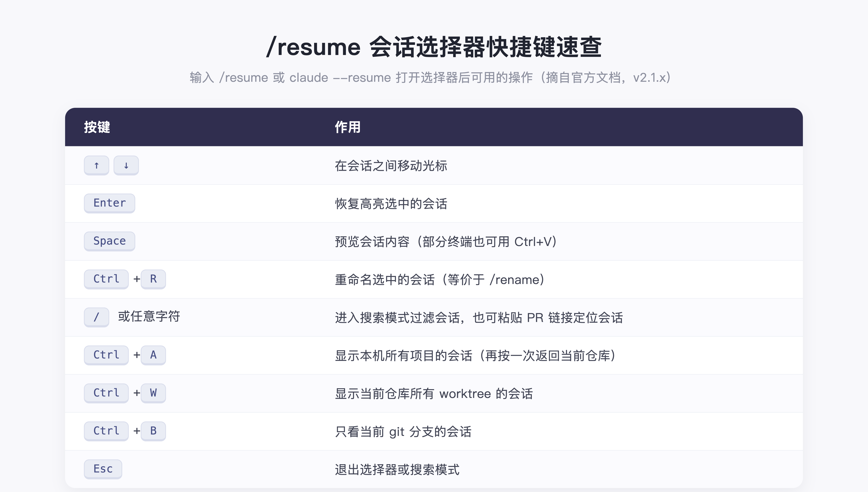Click the text 显示本机所有项目的会话

point(404,355)
